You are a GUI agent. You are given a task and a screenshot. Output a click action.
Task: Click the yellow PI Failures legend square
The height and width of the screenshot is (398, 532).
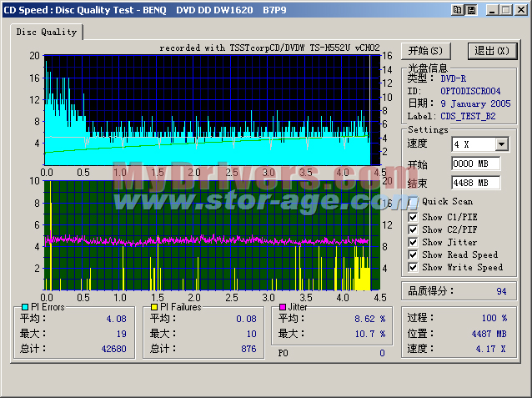click(153, 307)
